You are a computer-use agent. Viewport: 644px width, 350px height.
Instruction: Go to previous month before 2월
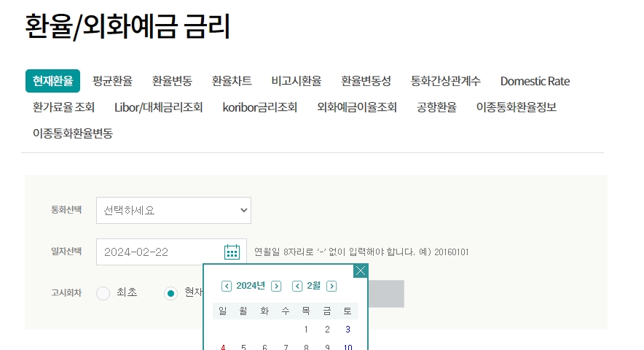pos(297,286)
